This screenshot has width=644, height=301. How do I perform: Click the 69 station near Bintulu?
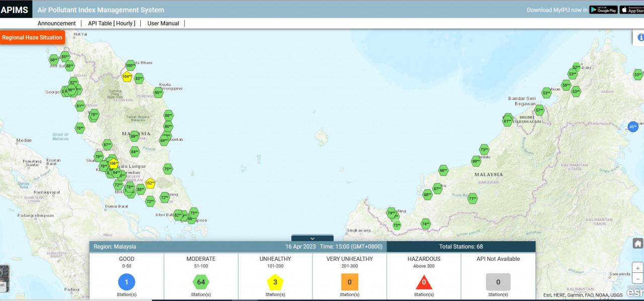(476, 161)
